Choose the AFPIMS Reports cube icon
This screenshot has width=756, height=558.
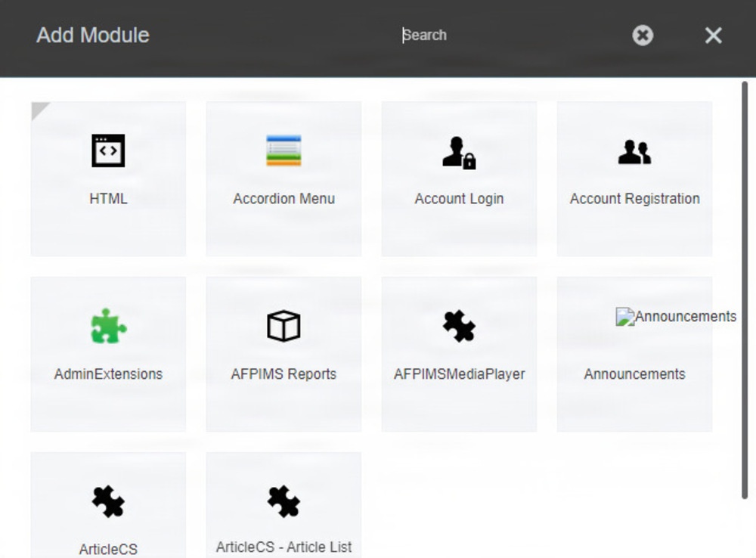pyautogui.click(x=283, y=326)
